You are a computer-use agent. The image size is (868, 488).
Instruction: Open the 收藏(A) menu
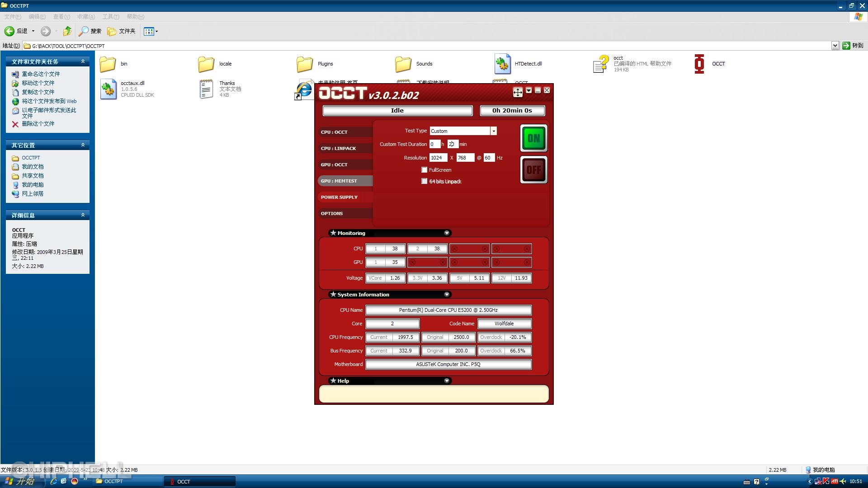point(86,17)
